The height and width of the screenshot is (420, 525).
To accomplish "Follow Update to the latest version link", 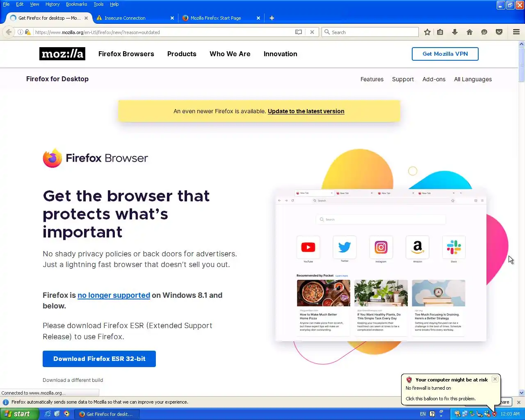I will pyautogui.click(x=306, y=111).
